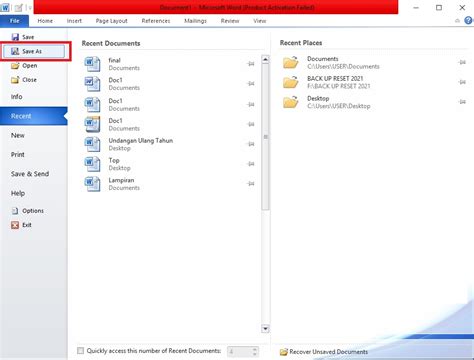Click the minimize ribbon caret icon
The height and width of the screenshot is (360, 474).
click(457, 21)
